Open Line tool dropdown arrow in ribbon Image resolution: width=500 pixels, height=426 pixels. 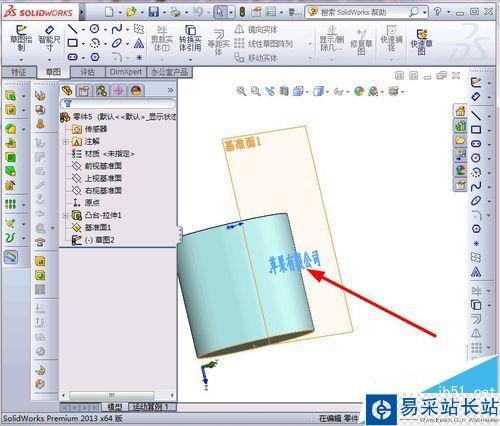click(83, 30)
